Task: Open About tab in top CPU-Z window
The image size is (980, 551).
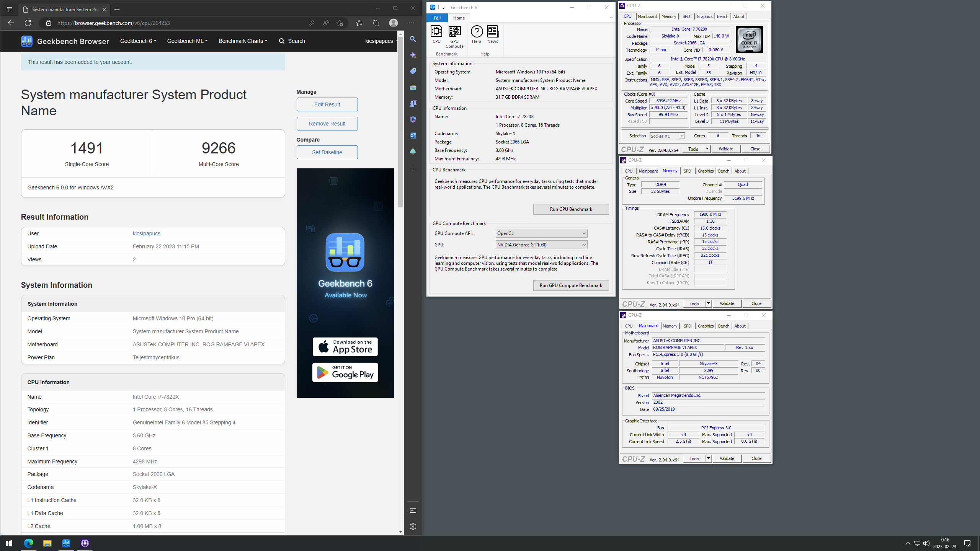Action: click(738, 16)
